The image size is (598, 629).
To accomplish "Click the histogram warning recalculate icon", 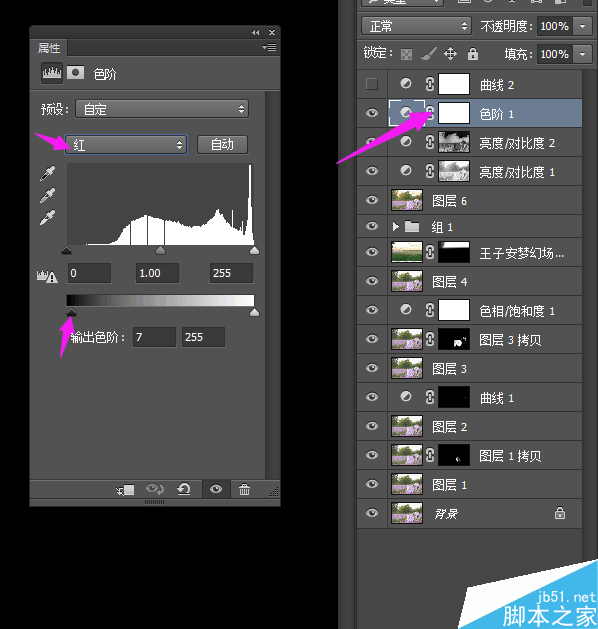I will pyautogui.click(x=47, y=276).
